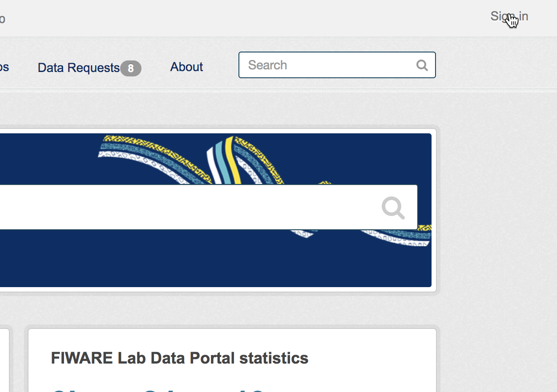Click the Sign in link
The width and height of the screenshot is (557, 392).
tap(509, 16)
